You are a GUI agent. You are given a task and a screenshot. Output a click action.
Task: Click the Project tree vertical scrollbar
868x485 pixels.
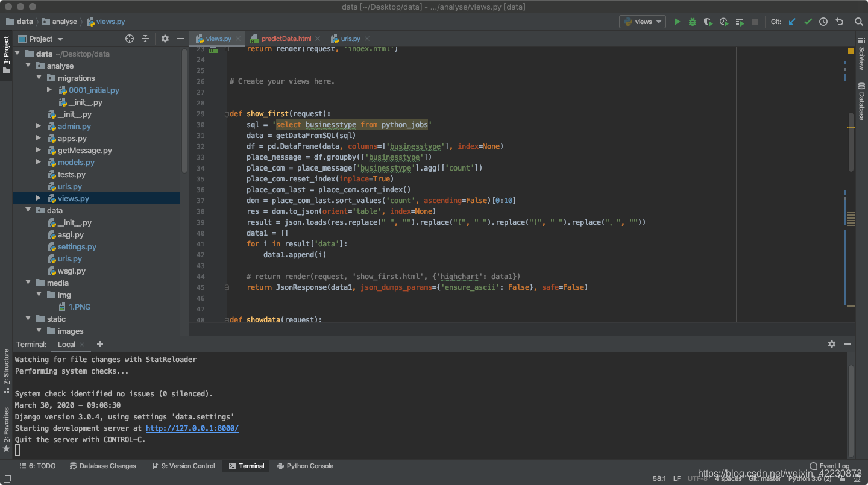coord(184,111)
